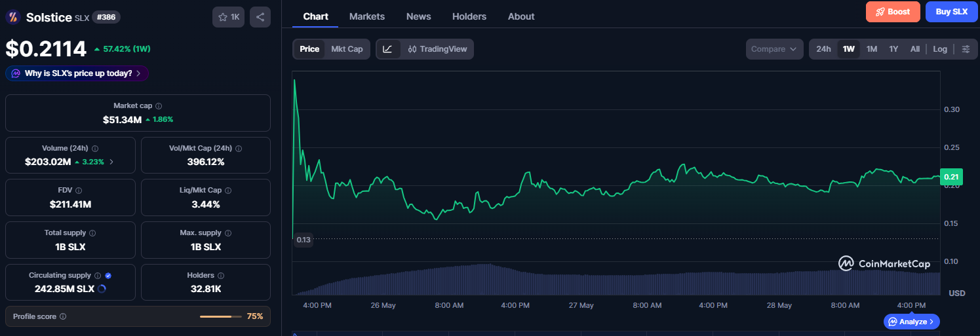
Task: Switch to TradingView candlestick chart
Action: click(x=436, y=49)
